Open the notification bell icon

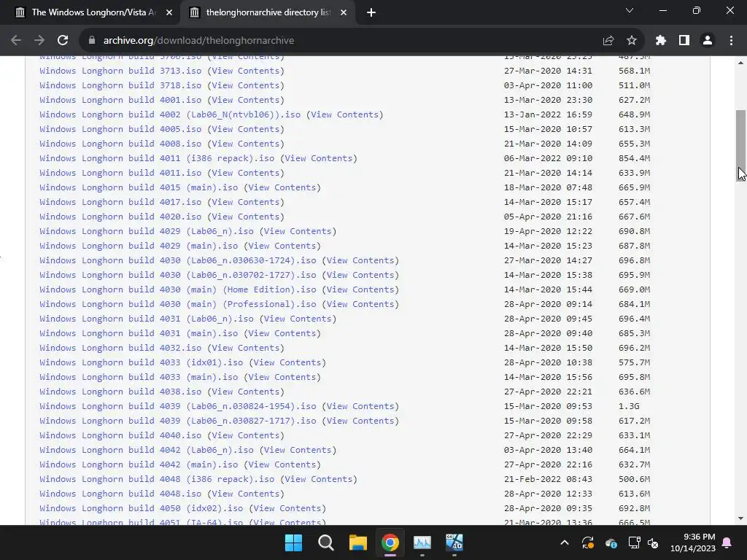tap(727, 542)
